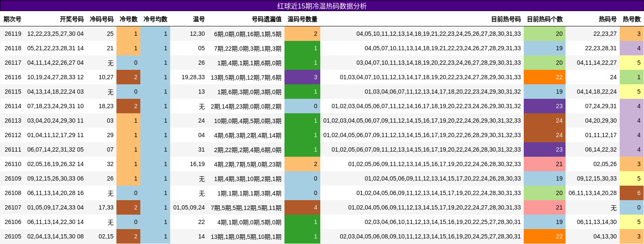Viewport: 644px width, 244px height.
Task: Click warm numbers 19,28,33 in row 26116
Action: click(193, 77)
